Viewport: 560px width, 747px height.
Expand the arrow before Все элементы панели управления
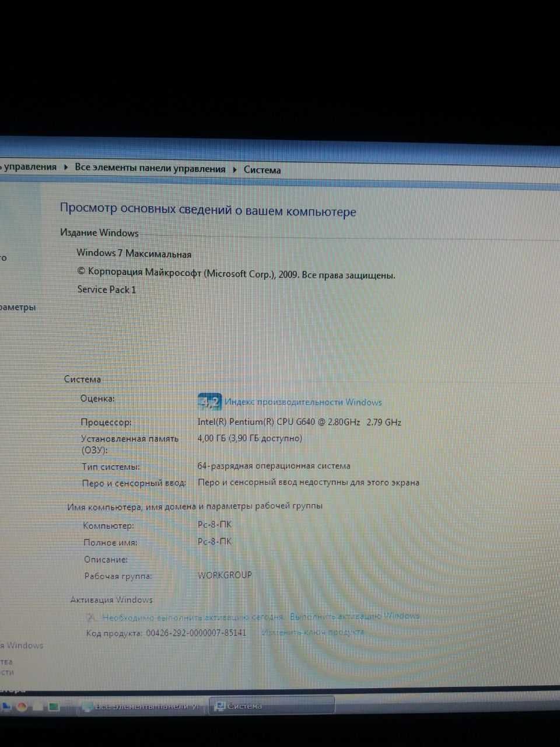pos(66,168)
